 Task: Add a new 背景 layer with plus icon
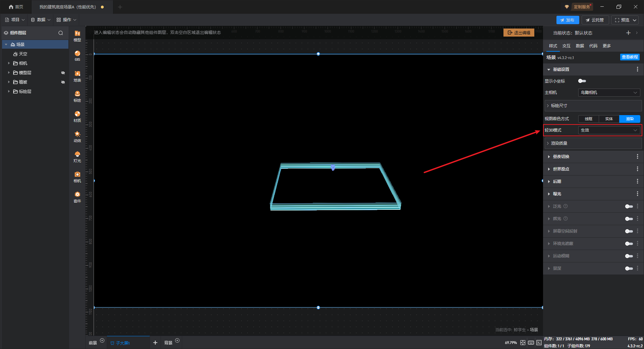(x=177, y=340)
